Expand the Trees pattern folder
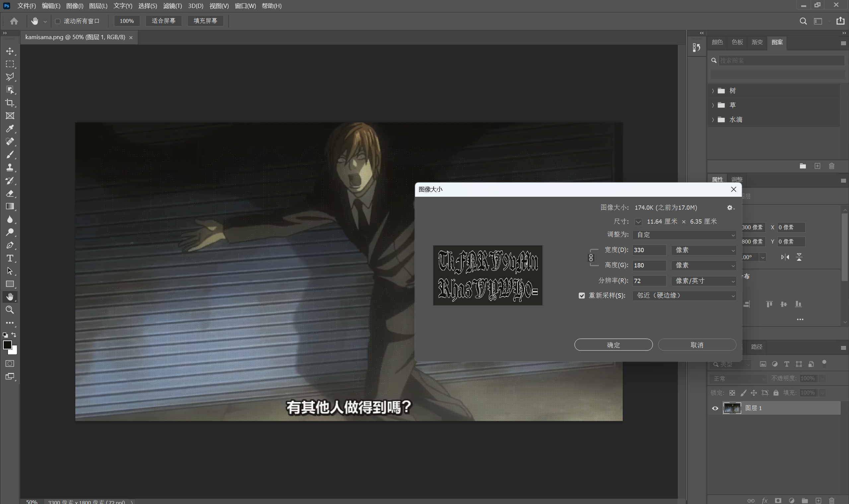 (713, 91)
